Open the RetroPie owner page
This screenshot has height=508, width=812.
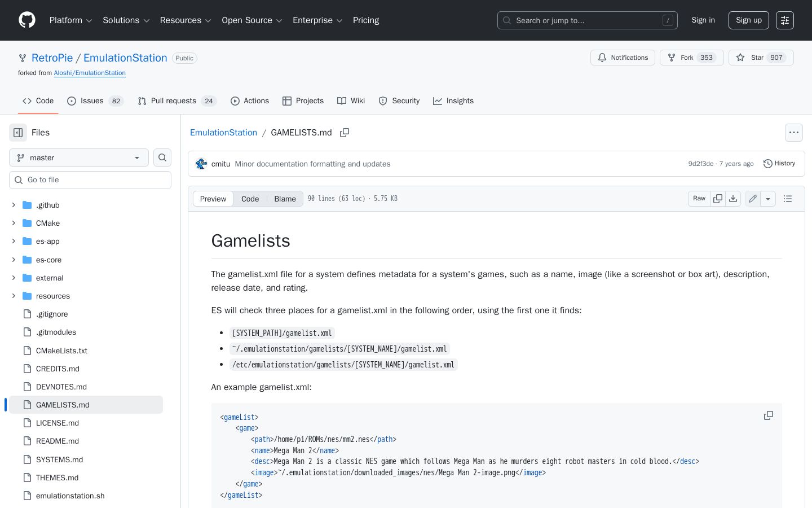tap(52, 58)
